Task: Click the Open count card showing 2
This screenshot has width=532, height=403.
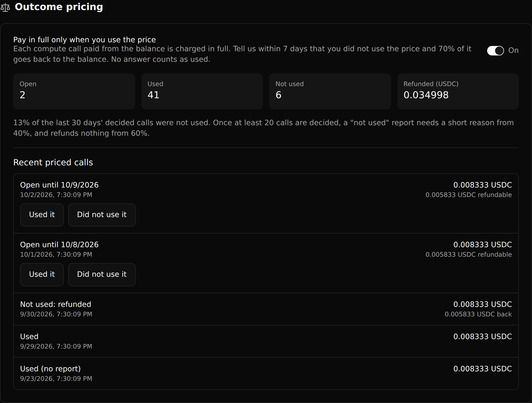Action: click(74, 91)
